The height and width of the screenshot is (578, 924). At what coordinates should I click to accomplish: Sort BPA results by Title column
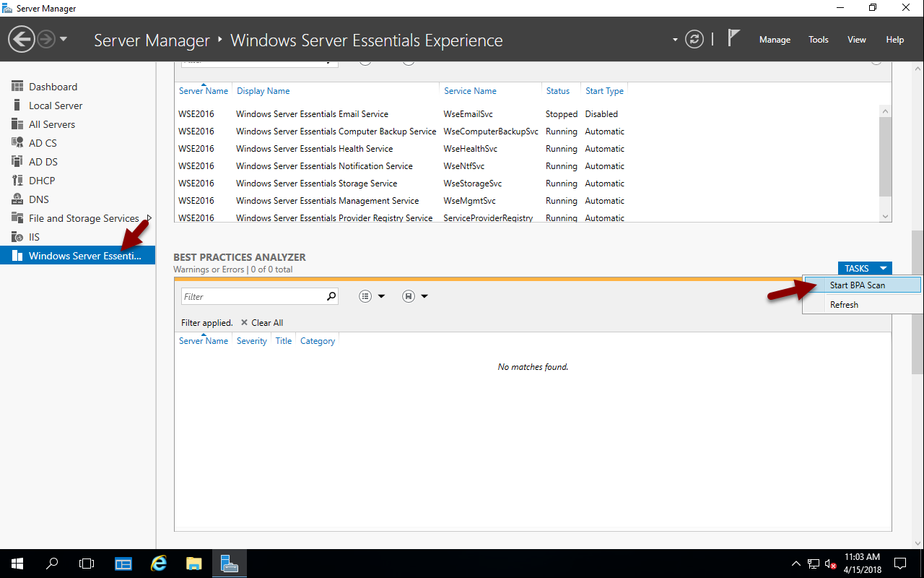point(284,341)
